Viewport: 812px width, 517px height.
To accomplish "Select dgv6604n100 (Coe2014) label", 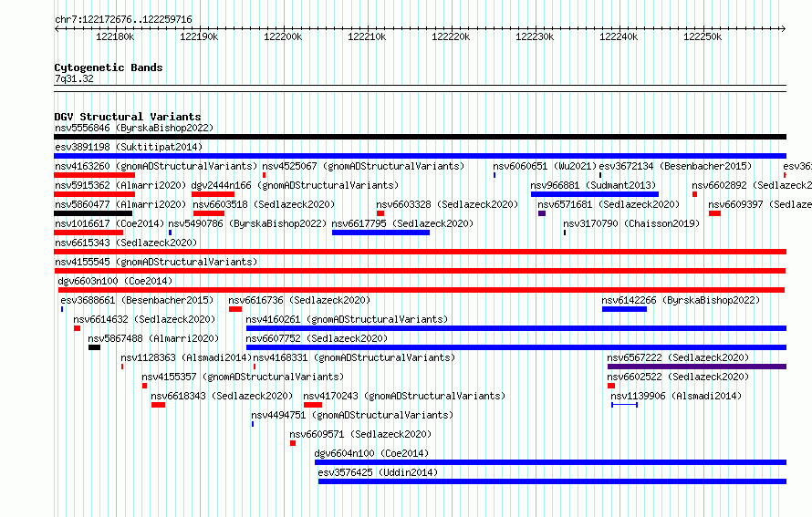I will click(372, 453).
